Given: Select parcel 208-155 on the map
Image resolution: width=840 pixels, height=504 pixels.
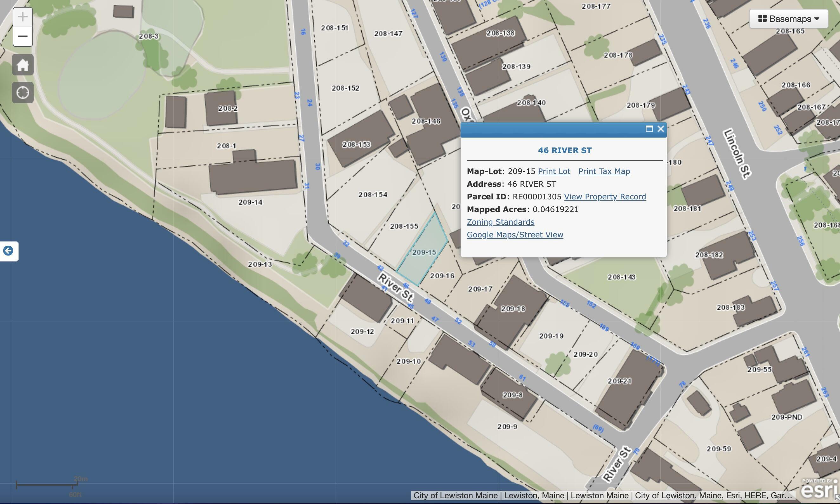Looking at the screenshot, I should 404,226.
